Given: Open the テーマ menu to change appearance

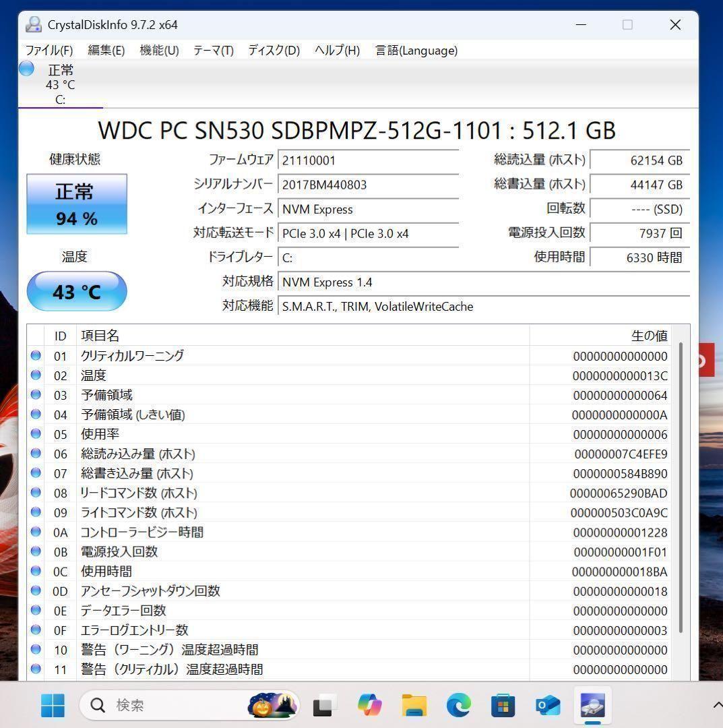Looking at the screenshot, I should click(213, 50).
